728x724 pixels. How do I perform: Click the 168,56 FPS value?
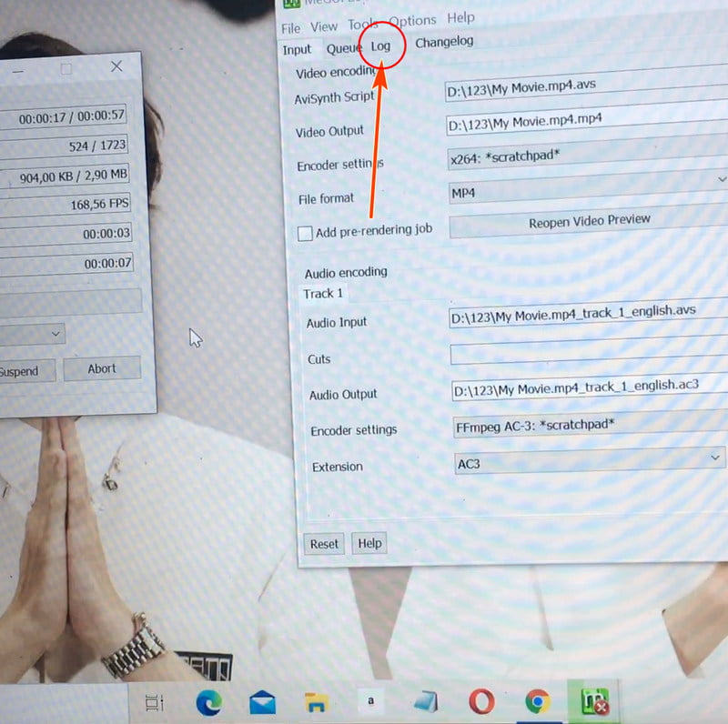[x=99, y=205]
